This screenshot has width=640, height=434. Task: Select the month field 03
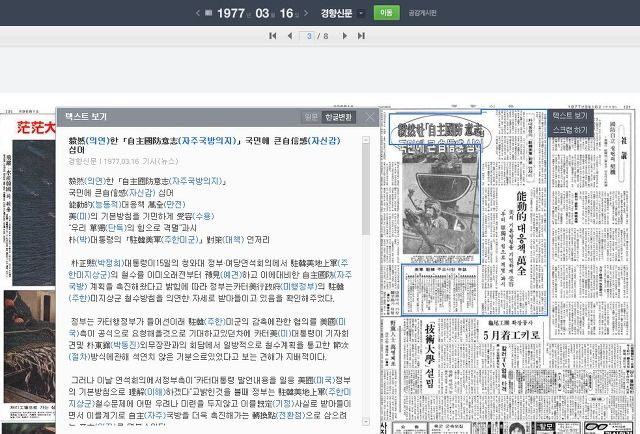[262, 13]
